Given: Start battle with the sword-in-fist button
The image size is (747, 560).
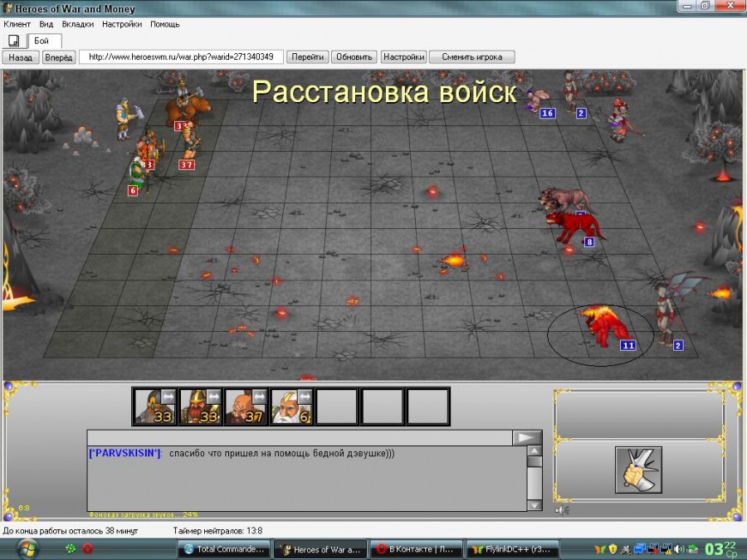Looking at the screenshot, I should point(638,470).
